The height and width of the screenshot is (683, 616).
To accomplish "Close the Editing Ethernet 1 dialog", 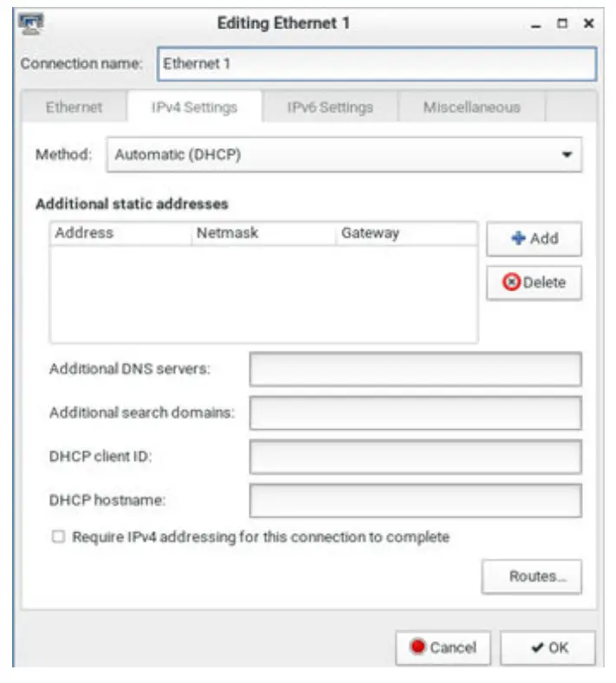I will click(588, 24).
